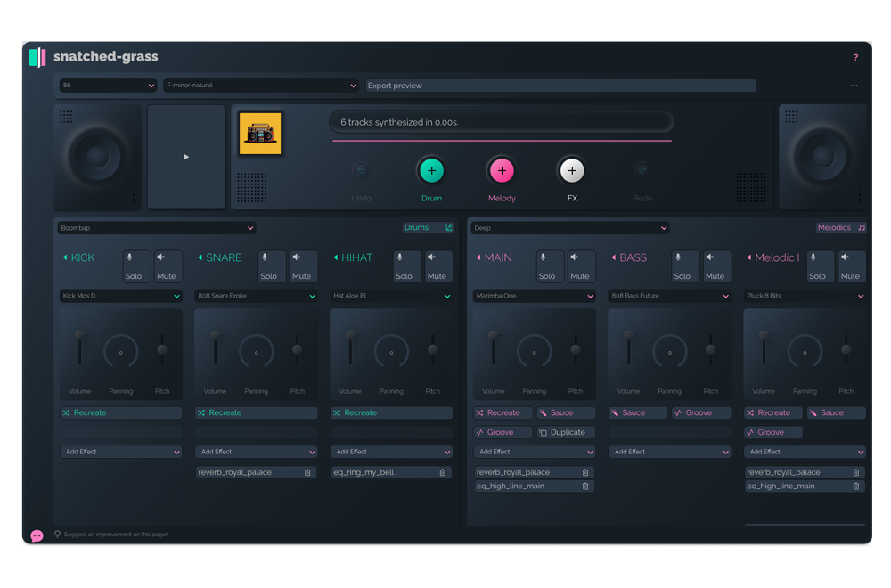Image resolution: width=891 pixels, height=588 pixels.
Task: Click the teal Drum add icon
Action: click(431, 170)
